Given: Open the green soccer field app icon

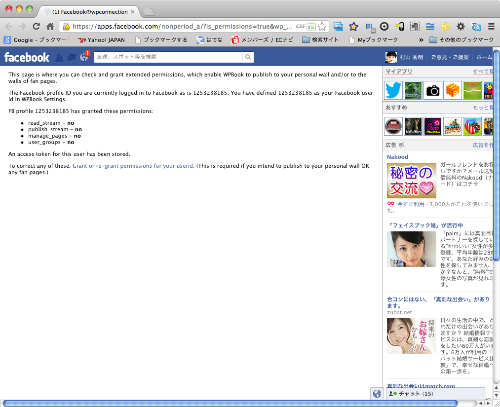Looking at the screenshot, I should point(472,90).
